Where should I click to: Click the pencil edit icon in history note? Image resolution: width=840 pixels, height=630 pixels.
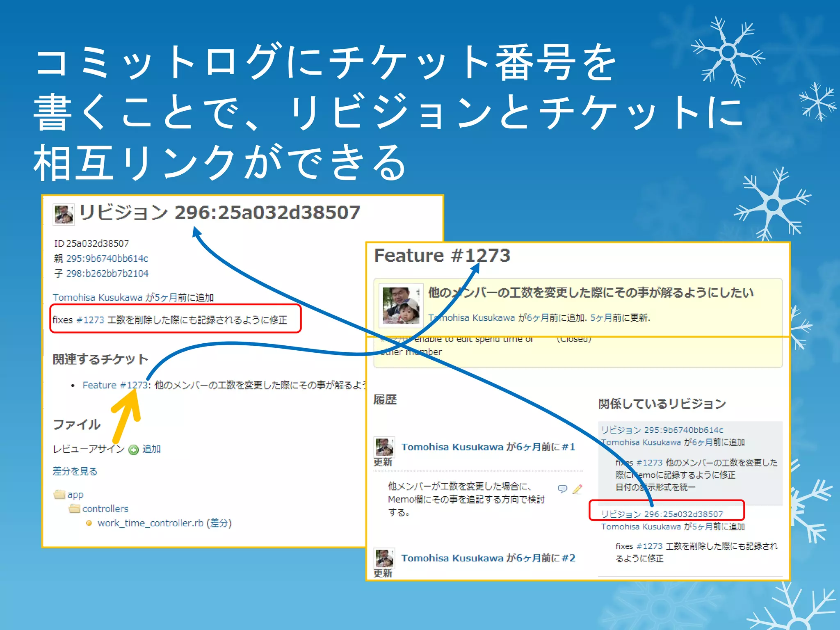click(577, 488)
